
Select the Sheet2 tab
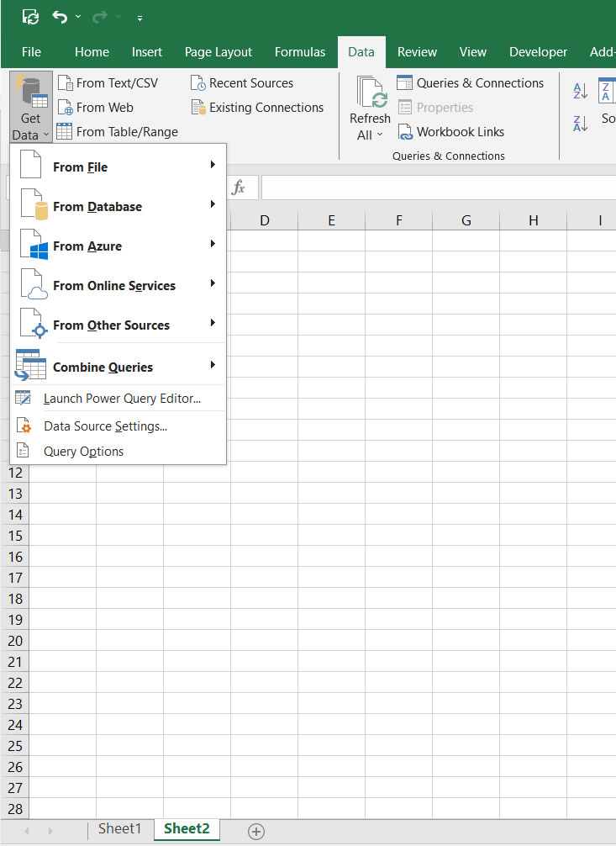[187, 828]
